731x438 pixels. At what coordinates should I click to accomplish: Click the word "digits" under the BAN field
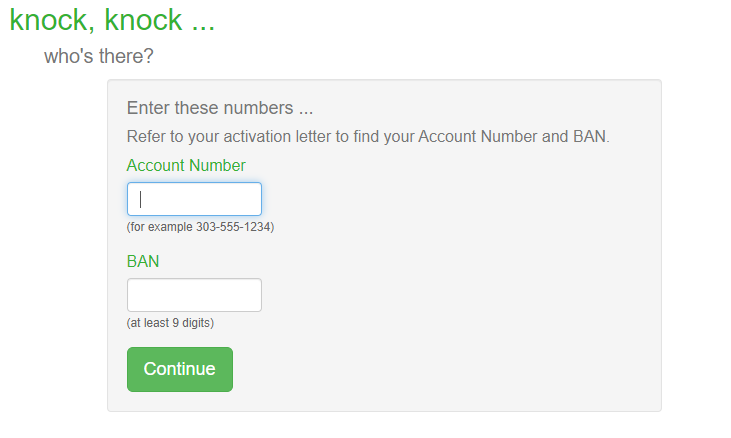(x=195, y=323)
